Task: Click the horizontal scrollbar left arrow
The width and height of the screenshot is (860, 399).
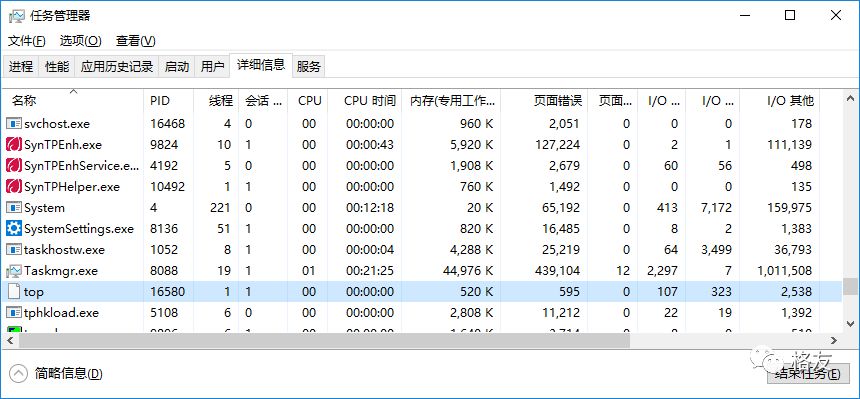Action: (10, 340)
